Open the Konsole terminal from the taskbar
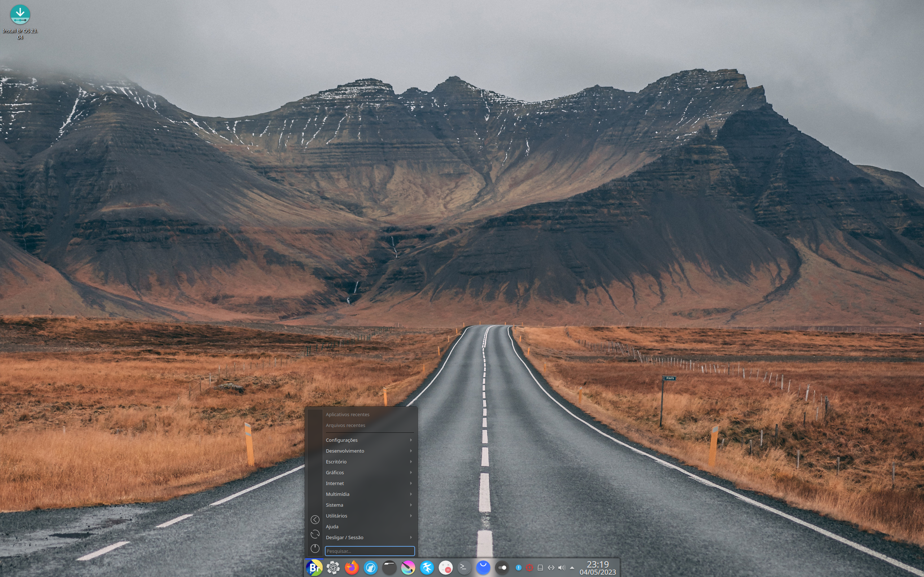The width and height of the screenshot is (924, 577). pos(464,568)
